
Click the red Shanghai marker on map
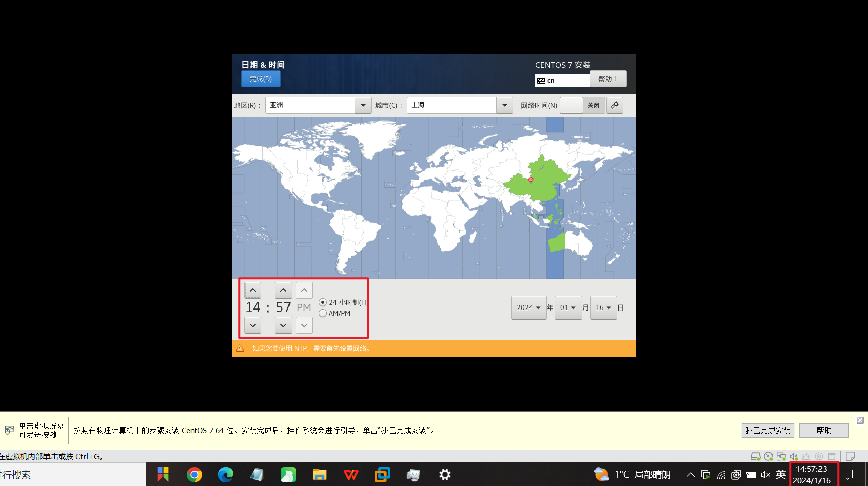coord(531,180)
